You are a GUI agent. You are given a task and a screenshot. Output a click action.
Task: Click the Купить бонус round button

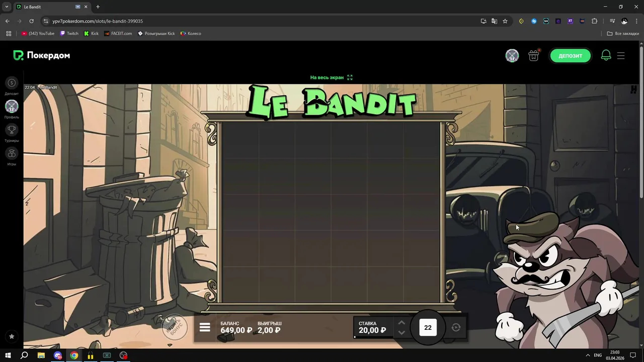tap(175, 327)
